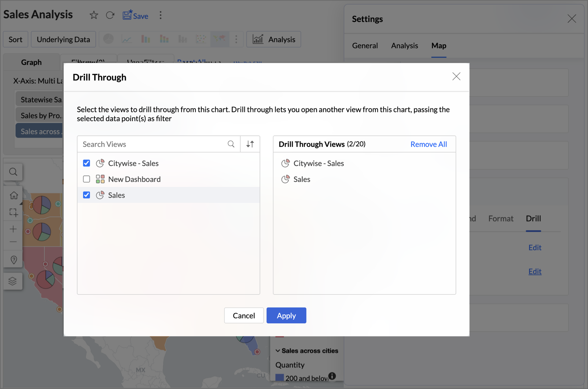Screen dimensions: 588x389
Task: Click the Apply button
Action: coord(286,316)
